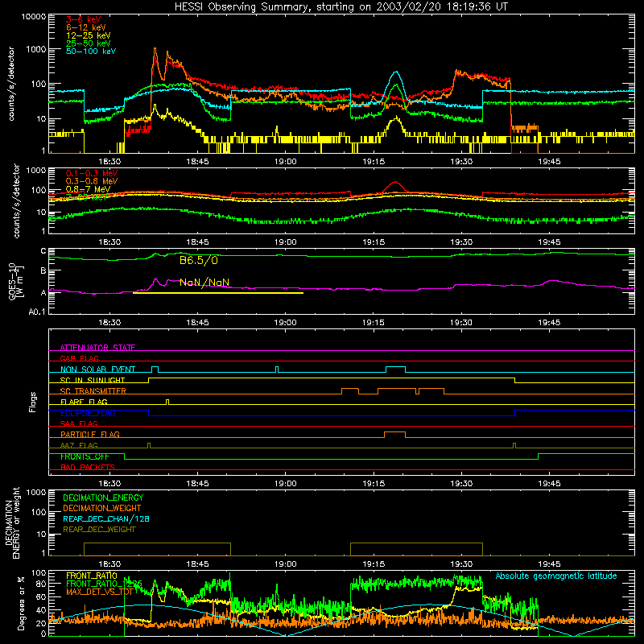Click the 19:00 tick label under the top plot

pos(286,162)
